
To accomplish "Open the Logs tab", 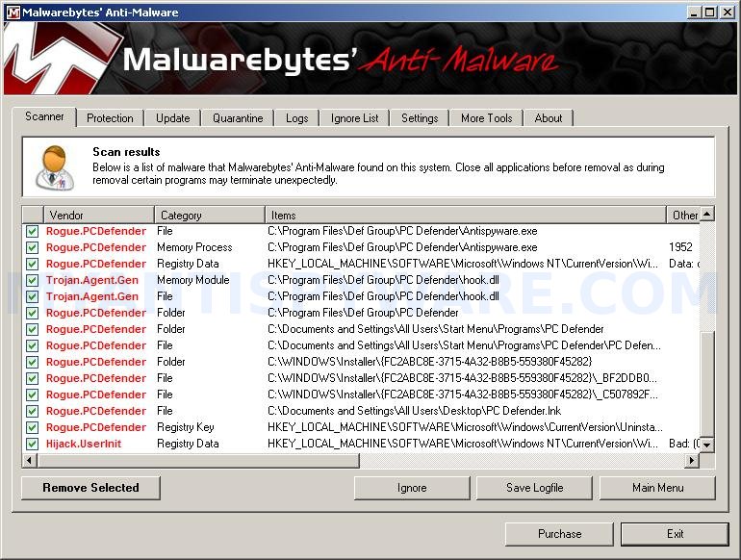I will pyautogui.click(x=296, y=118).
